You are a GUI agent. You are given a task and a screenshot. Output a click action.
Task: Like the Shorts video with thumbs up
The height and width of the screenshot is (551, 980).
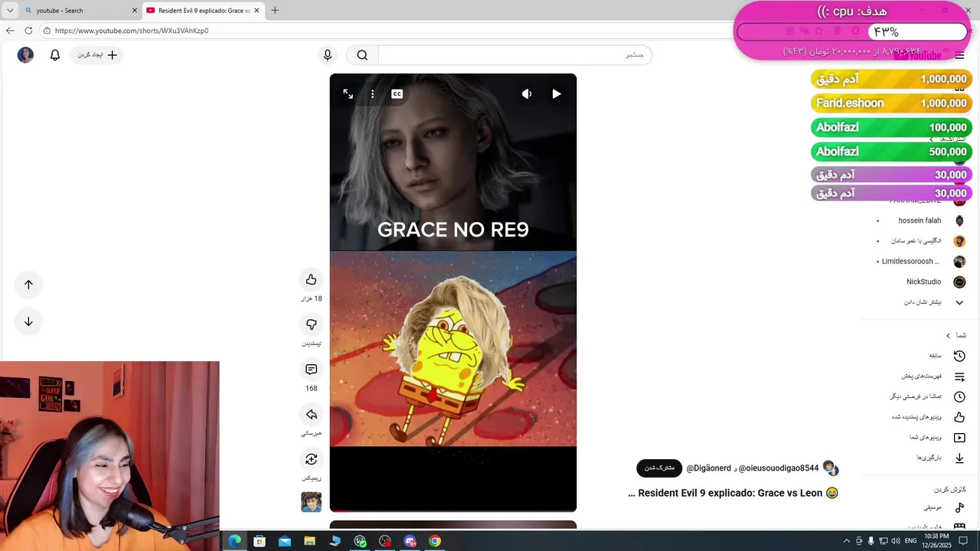tap(311, 280)
